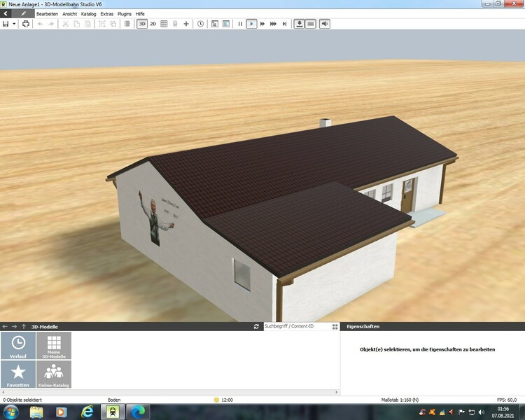Viewport: 525px width, 420px height.
Task: Click the pencil edit mode icon
Action: pos(23,13)
